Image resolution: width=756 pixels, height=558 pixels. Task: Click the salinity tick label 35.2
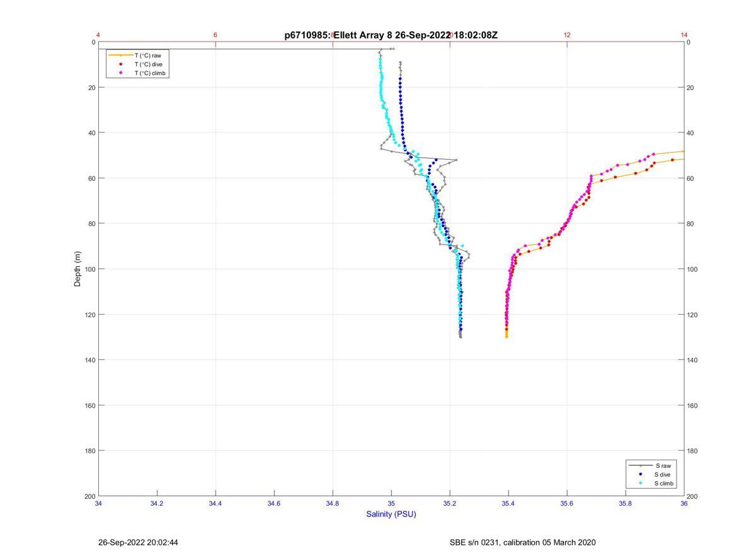[x=450, y=503]
